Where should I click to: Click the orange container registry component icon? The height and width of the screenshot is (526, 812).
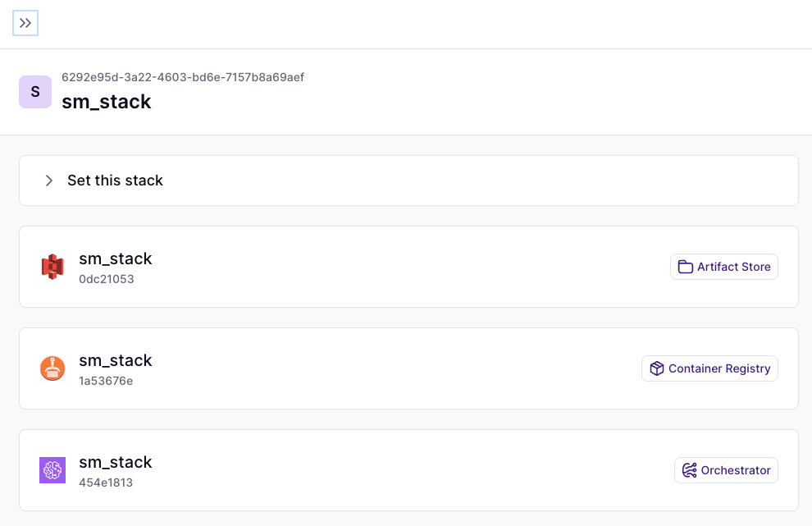(52, 368)
